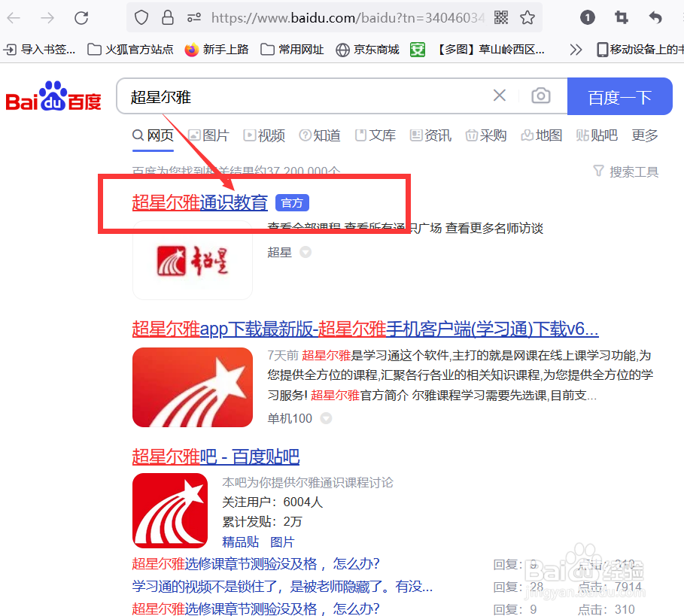Click the browser forward arrow

pos(47,18)
